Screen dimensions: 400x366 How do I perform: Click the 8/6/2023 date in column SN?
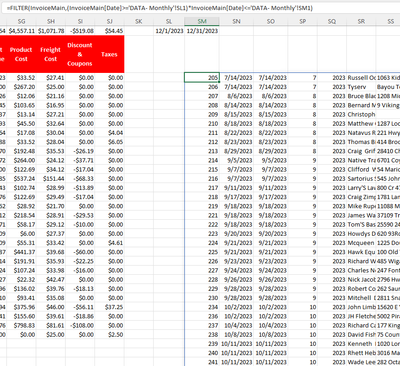pos(236,96)
